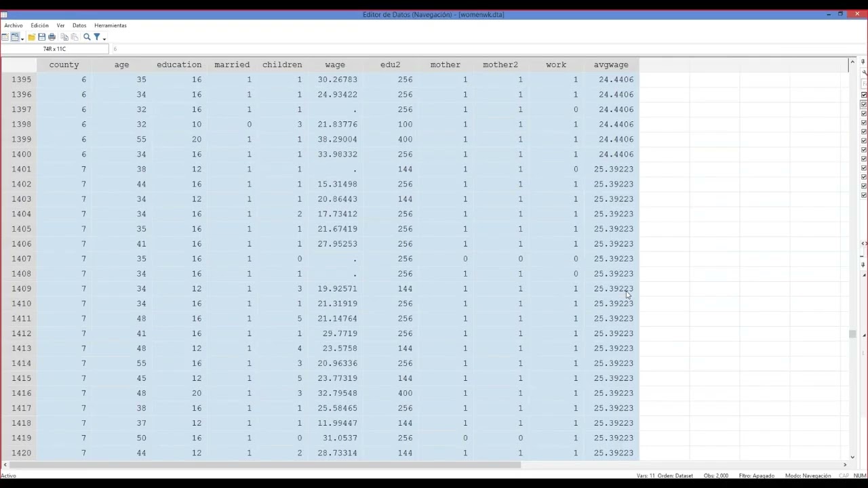
Task: Expand the filter icon dropdown arrow
Action: point(104,39)
